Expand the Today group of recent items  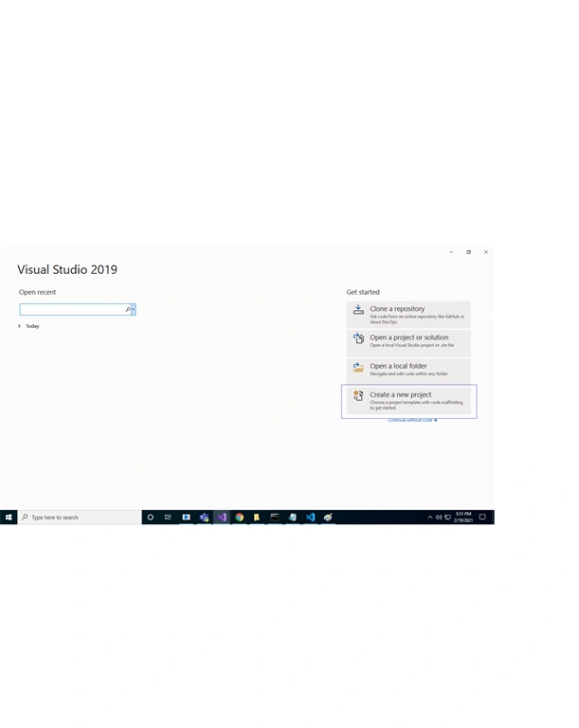click(x=20, y=326)
